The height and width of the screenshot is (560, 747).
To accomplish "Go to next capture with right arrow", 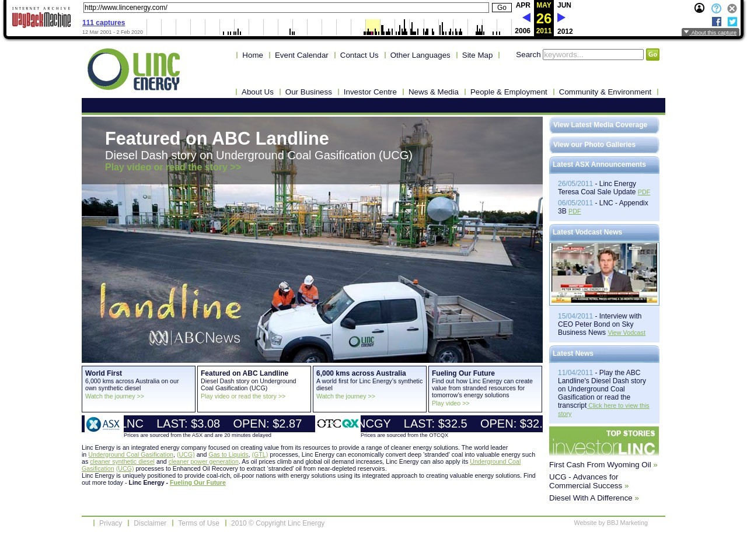I will pos(561,18).
